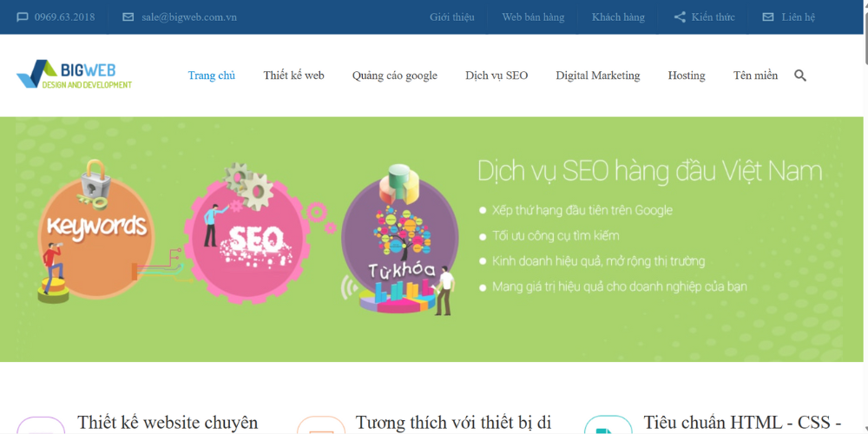Click the text Xếp thứ hạng đầu tiên trên Google
This screenshot has height=434, width=868.
[582, 210]
